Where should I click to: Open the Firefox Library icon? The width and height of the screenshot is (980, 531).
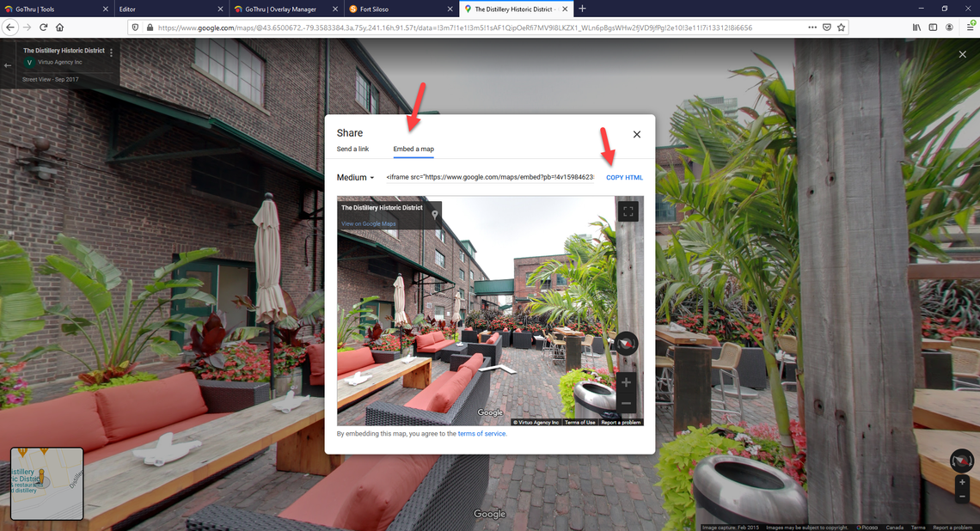[x=915, y=27]
